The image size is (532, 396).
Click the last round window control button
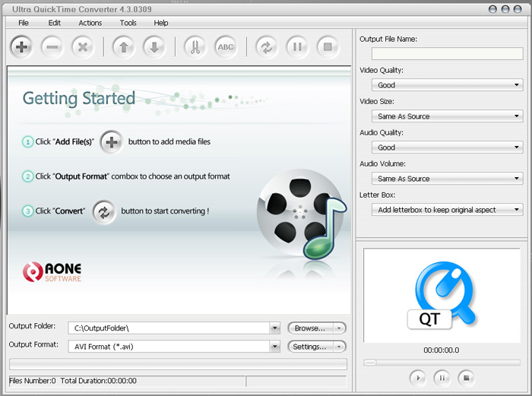(518, 9)
